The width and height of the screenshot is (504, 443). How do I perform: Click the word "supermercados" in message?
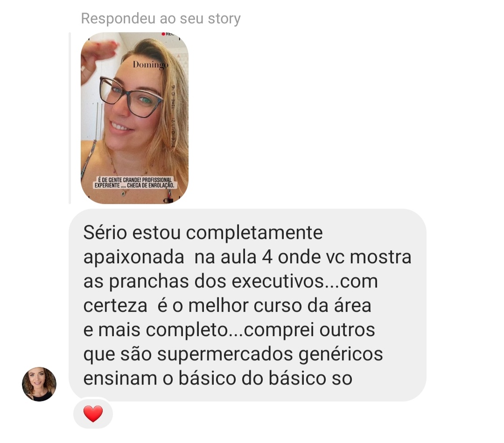(x=225, y=354)
